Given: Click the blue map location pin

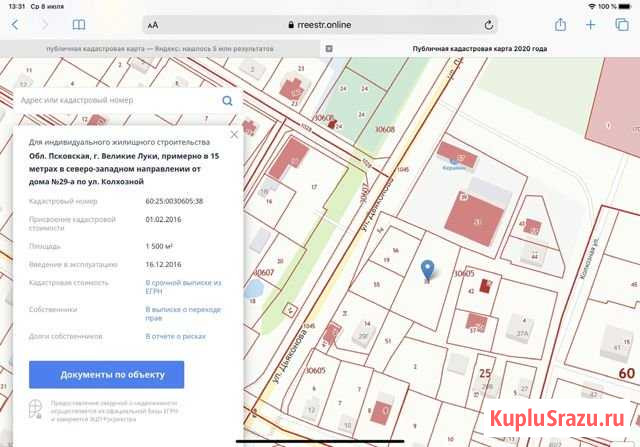Looking at the screenshot, I should click(x=427, y=270).
